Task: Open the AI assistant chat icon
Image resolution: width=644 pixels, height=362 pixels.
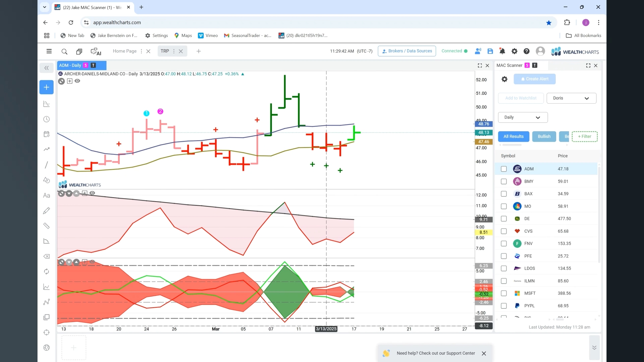Action: tap(96, 52)
